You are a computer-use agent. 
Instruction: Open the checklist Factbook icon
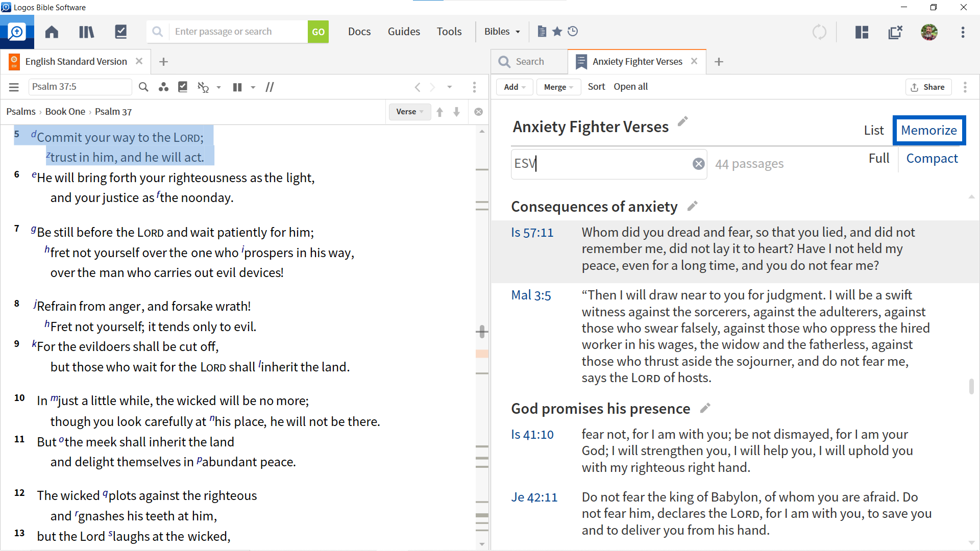click(x=121, y=32)
